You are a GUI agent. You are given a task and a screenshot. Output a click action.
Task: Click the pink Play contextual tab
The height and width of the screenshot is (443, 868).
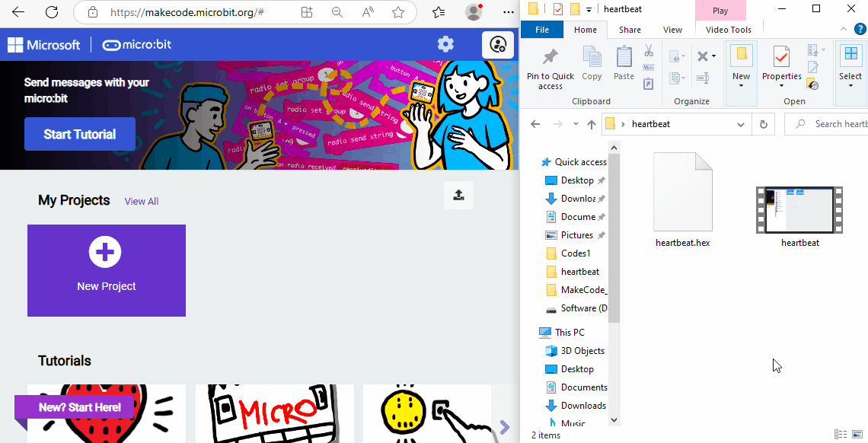(720, 11)
